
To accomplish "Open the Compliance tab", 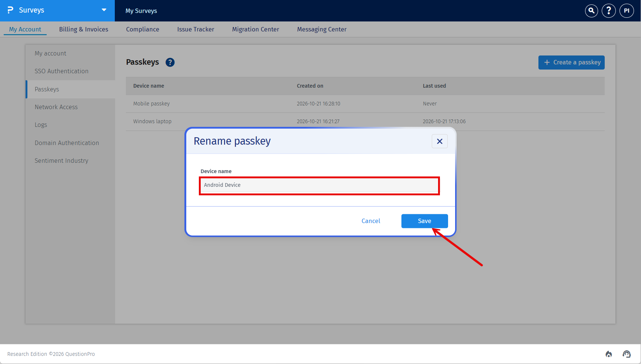I will point(143,29).
